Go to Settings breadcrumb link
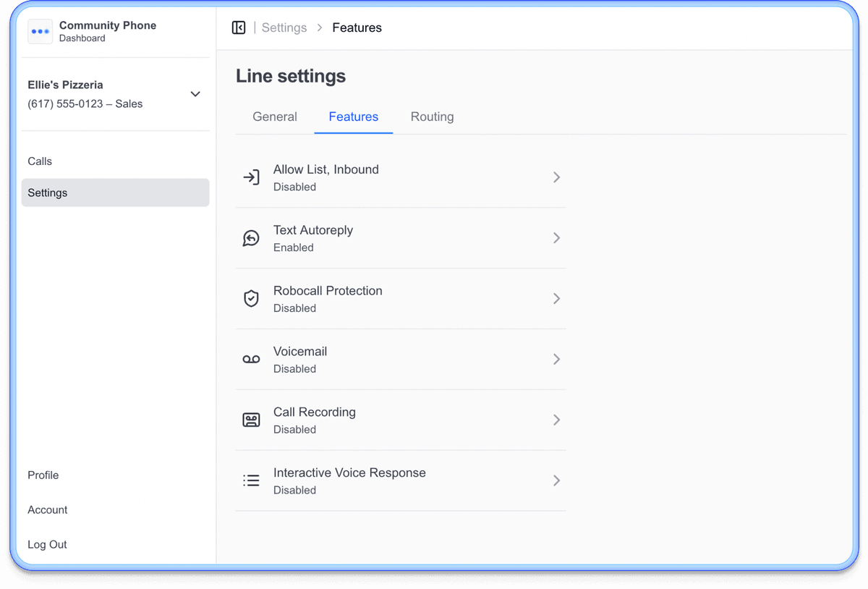The width and height of the screenshot is (868, 589). tap(284, 27)
